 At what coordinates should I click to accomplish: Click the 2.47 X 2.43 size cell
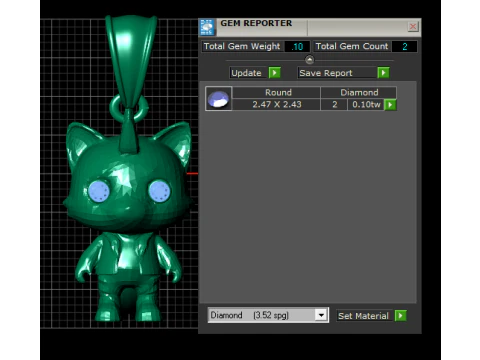coord(276,104)
